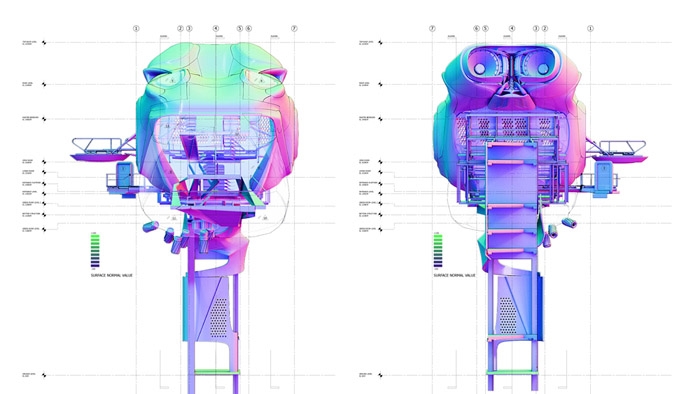Click grid bubble 7 on left elevation
700x394 pixels.
pos(294,29)
